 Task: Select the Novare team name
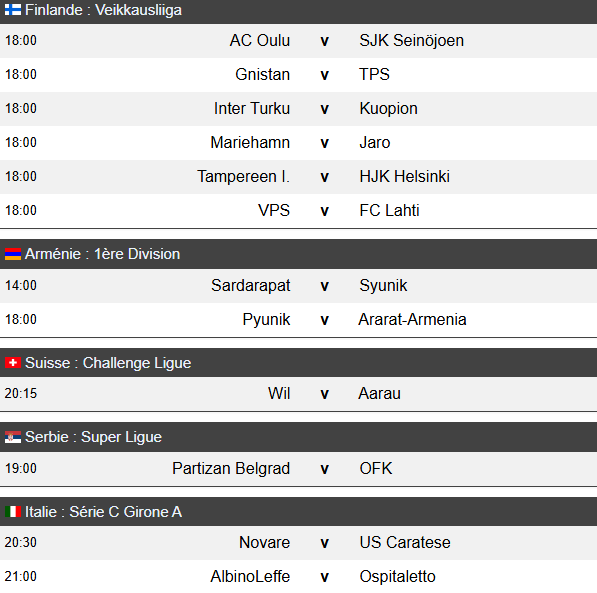coord(264,542)
